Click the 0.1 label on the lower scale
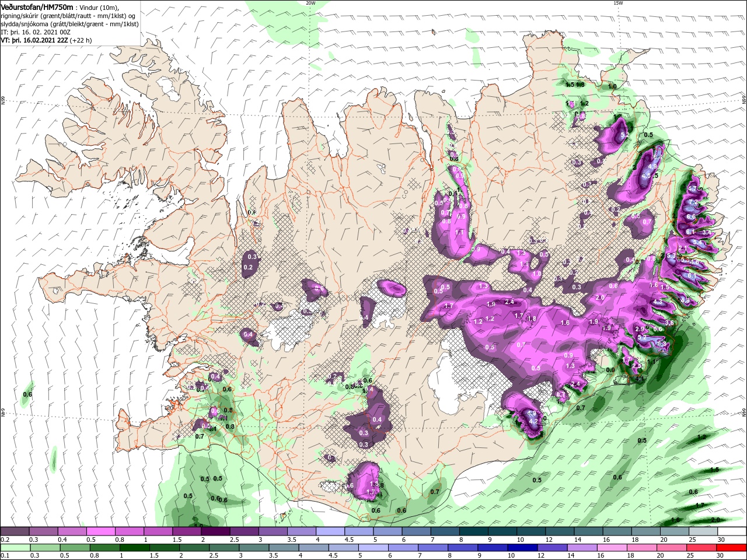 click(5, 556)
